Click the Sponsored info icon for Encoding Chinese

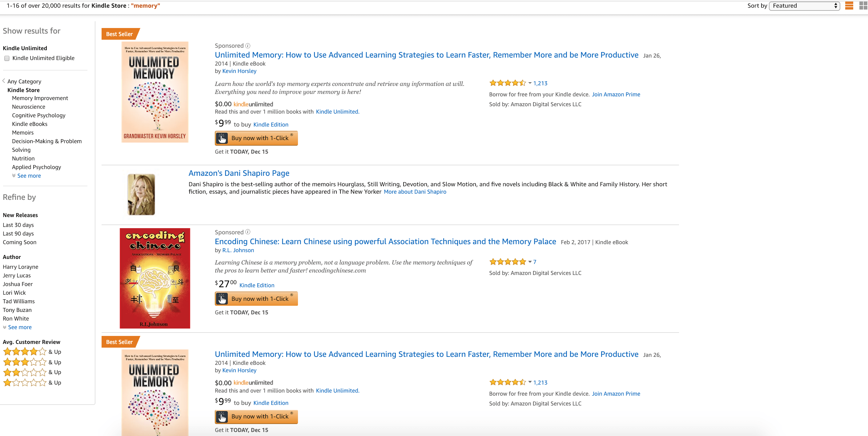coord(248,232)
